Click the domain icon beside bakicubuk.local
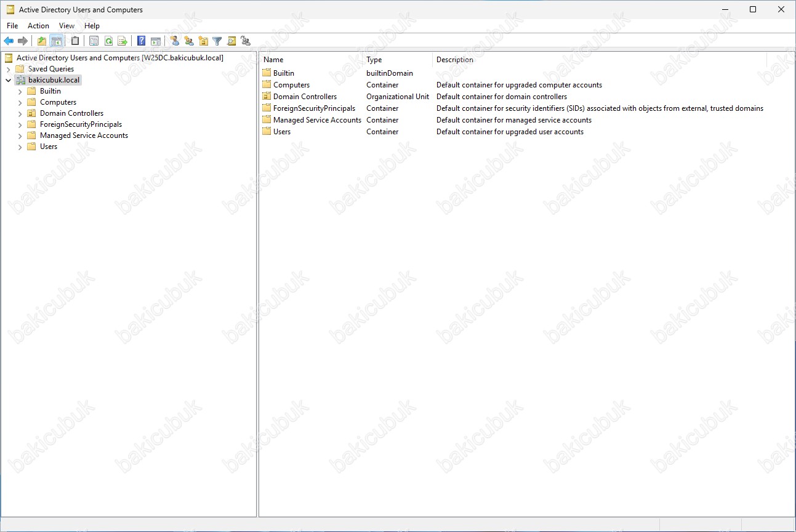Screen dimensions: 796x532 (20, 80)
